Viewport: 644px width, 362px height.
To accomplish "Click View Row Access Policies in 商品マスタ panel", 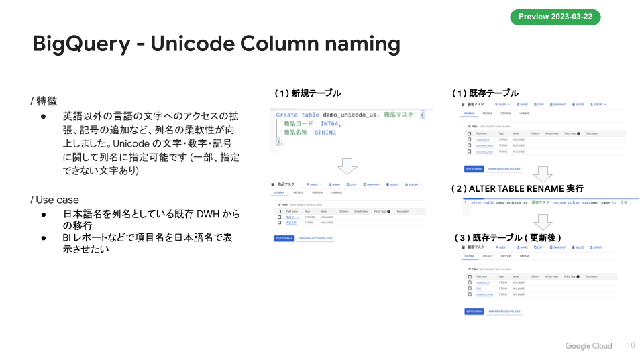I will [x=315, y=239].
